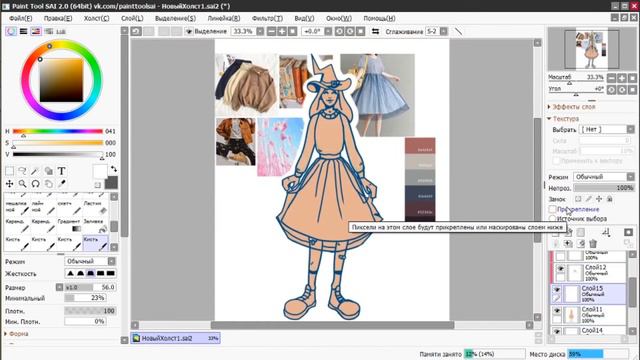Viewport: 640px width, 360px height.
Task: Enable the Источник выбора option
Action: tap(552, 219)
